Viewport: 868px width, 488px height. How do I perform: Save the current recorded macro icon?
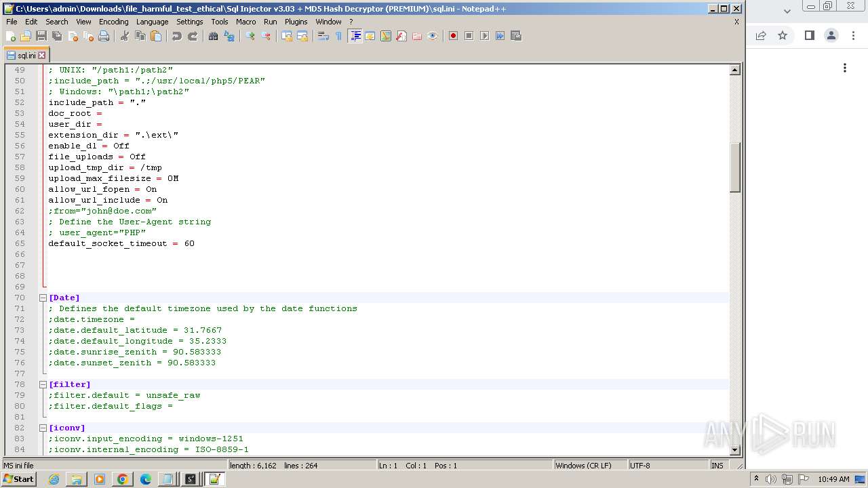point(516,36)
